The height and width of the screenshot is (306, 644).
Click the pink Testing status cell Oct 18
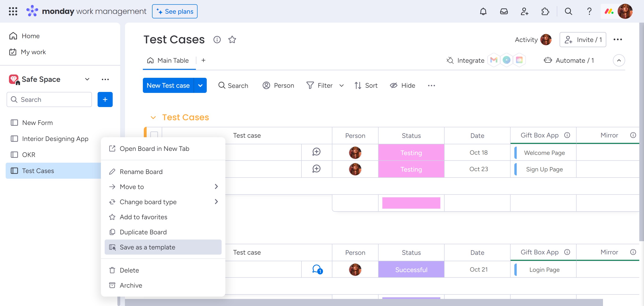pyautogui.click(x=411, y=153)
